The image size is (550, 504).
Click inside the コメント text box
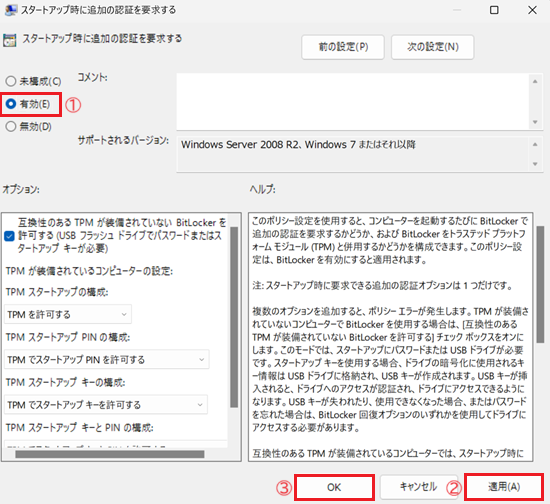click(x=353, y=101)
